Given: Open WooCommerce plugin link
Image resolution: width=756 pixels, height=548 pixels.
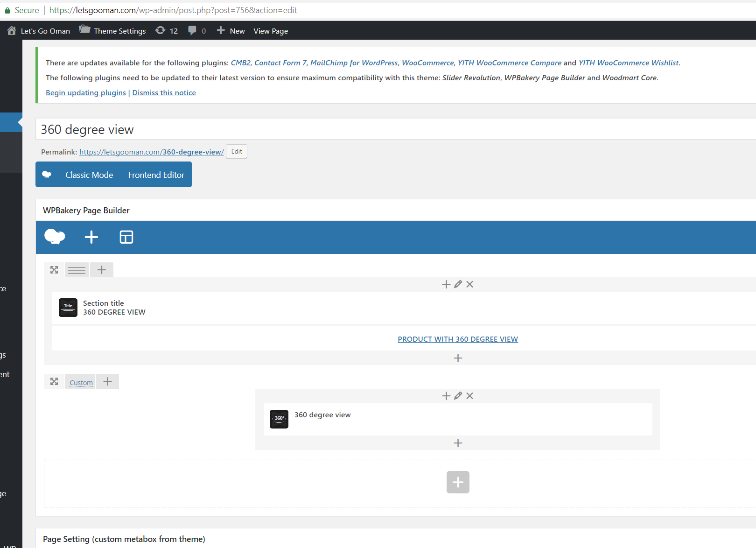Looking at the screenshot, I should point(428,63).
